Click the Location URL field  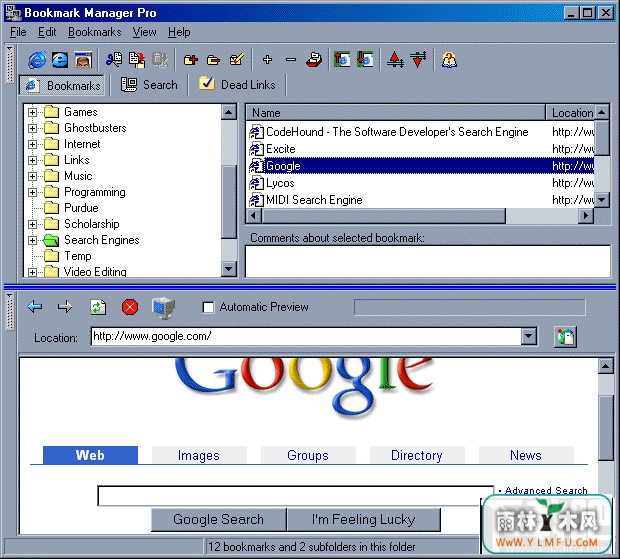coord(306,336)
